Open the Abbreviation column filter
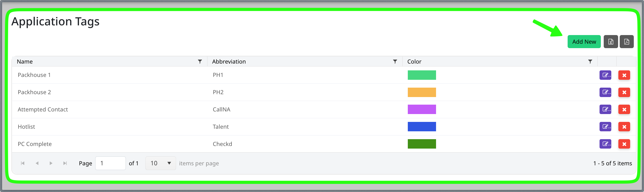Screen dimensions: 644x192 (395, 61)
